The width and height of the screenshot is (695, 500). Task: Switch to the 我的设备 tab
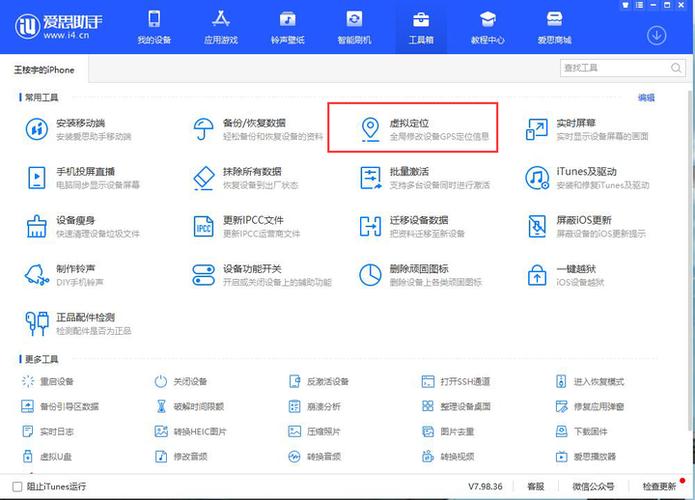point(154,27)
